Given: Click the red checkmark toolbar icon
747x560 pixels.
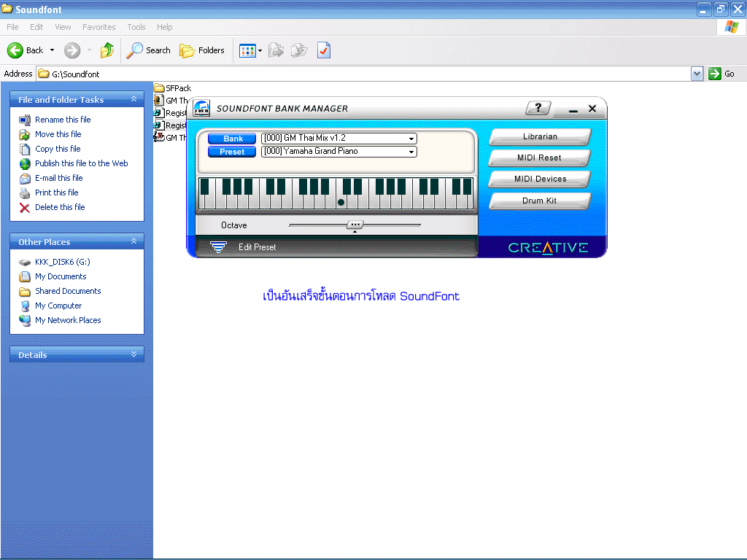Looking at the screenshot, I should point(323,50).
